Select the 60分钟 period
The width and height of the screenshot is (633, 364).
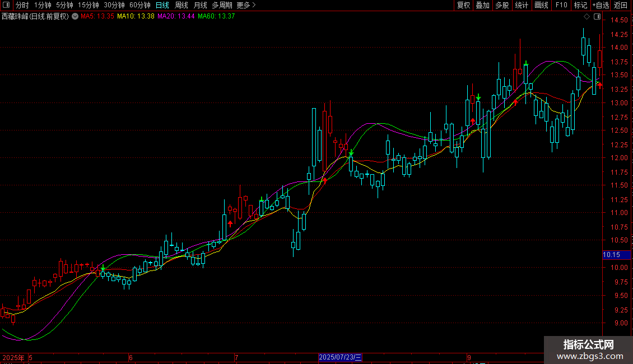click(139, 5)
